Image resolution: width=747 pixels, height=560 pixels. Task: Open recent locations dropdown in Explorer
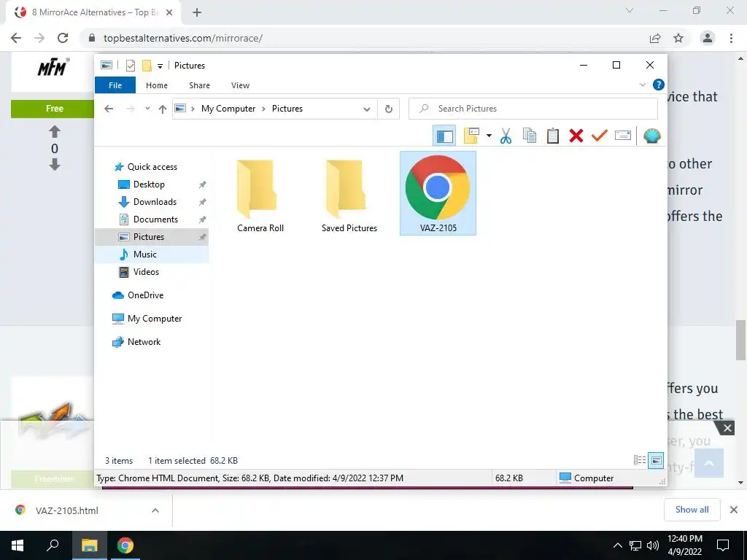(x=147, y=109)
